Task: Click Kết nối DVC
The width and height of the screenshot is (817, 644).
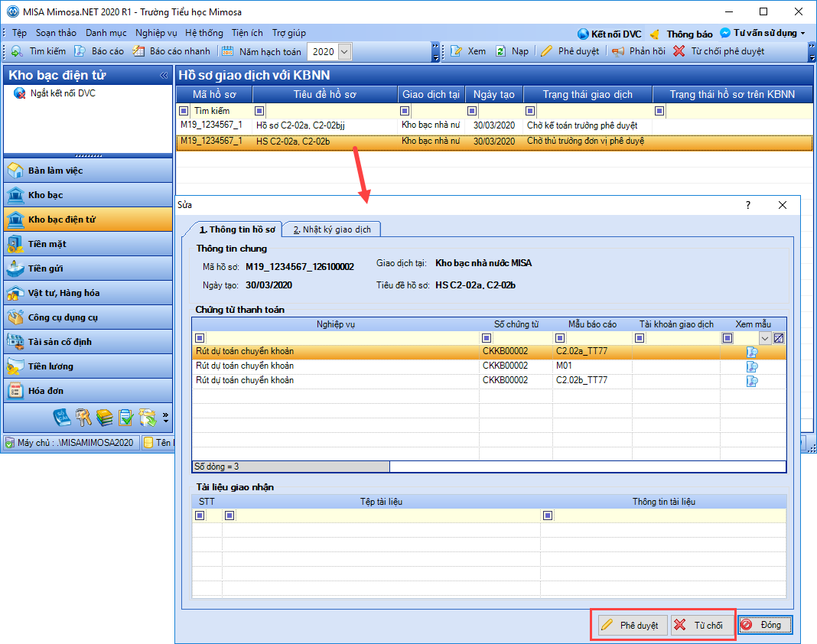Action: (610, 34)
